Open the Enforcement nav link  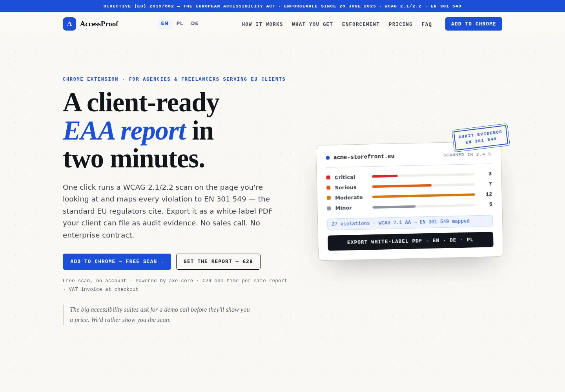pyautogui.click(x=361, y=24)
